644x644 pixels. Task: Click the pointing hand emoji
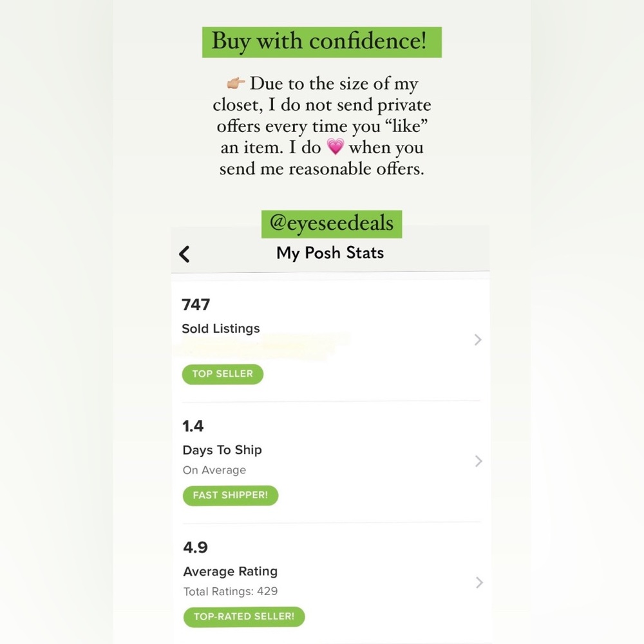click(x=236, y=83)
